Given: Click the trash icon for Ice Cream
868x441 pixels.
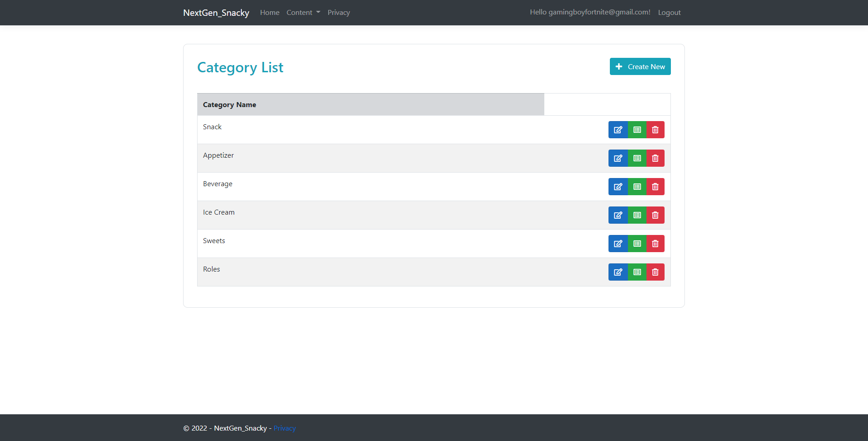Looking at the screenshot, I should pyautogui.click(x=655, y=215).
